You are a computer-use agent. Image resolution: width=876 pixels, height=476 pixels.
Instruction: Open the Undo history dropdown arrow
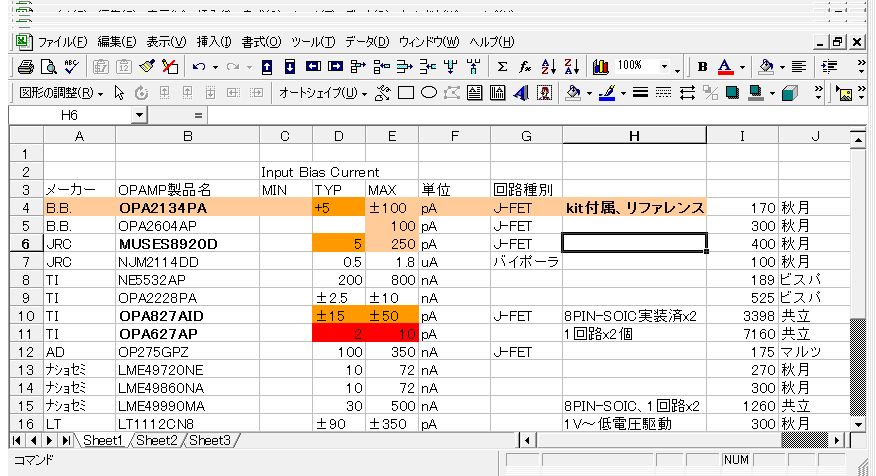click(x=215, y=68)
